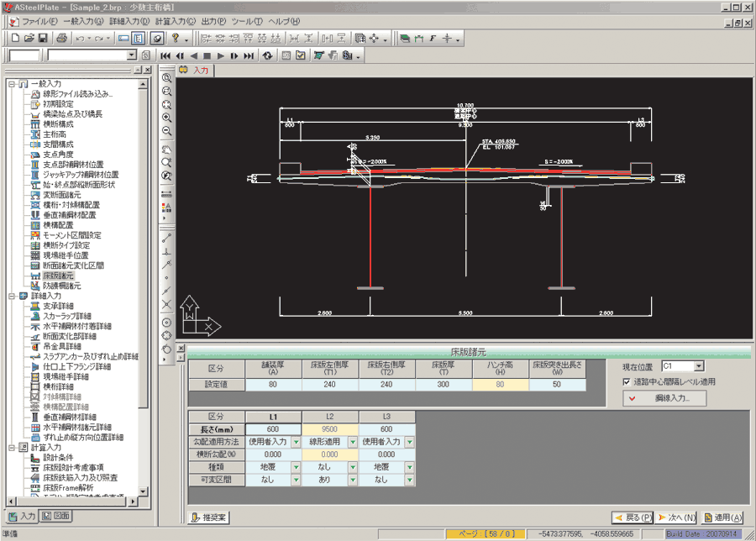Click the 適用(A) button
The height and width of the screenshot is (541, 756).
[x=722, y=517]
